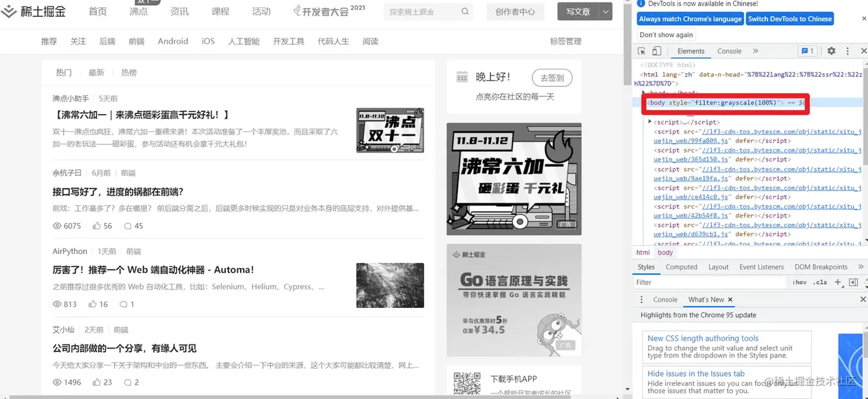Click the search magnifier icon in the 稀土掘金 search box

pos(465,12)
